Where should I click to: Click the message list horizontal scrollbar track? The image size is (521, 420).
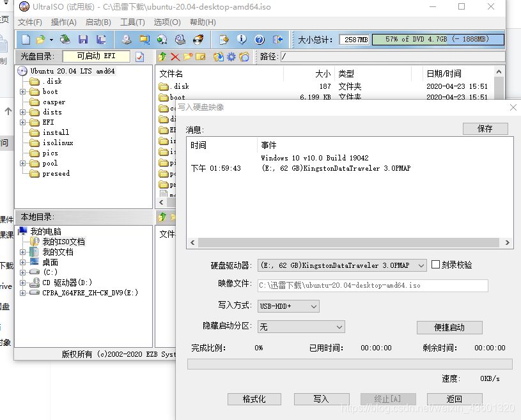pyautogui.click(x=349, y=242)
